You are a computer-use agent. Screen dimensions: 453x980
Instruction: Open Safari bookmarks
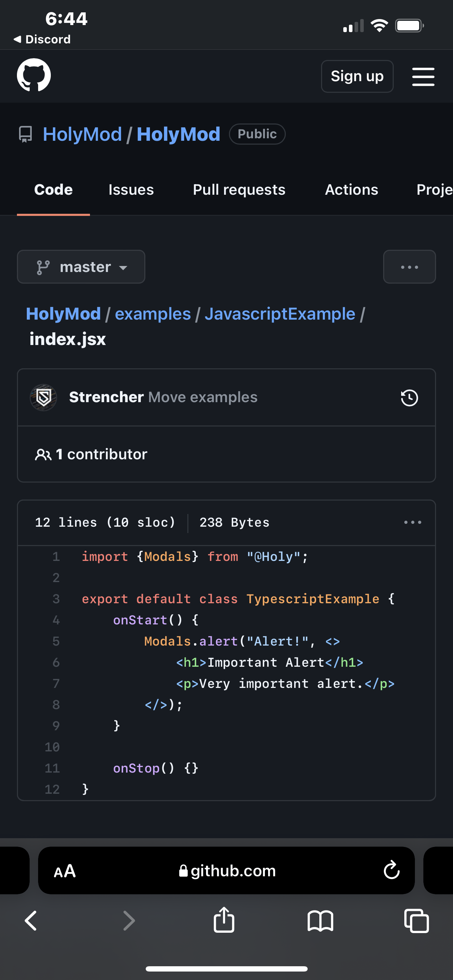pos(320,921)
